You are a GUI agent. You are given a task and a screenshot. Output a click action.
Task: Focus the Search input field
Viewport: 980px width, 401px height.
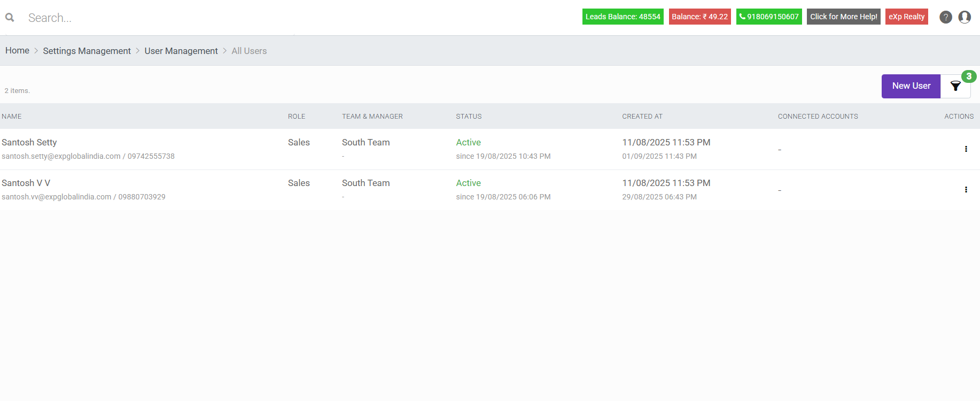pyautogui.click(x=160, y=18)
